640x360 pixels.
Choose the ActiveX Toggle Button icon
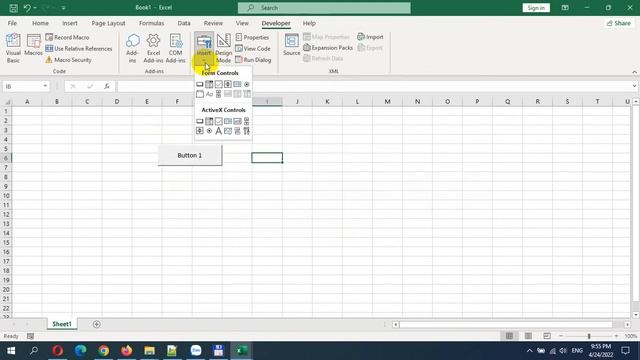point(237,131)
